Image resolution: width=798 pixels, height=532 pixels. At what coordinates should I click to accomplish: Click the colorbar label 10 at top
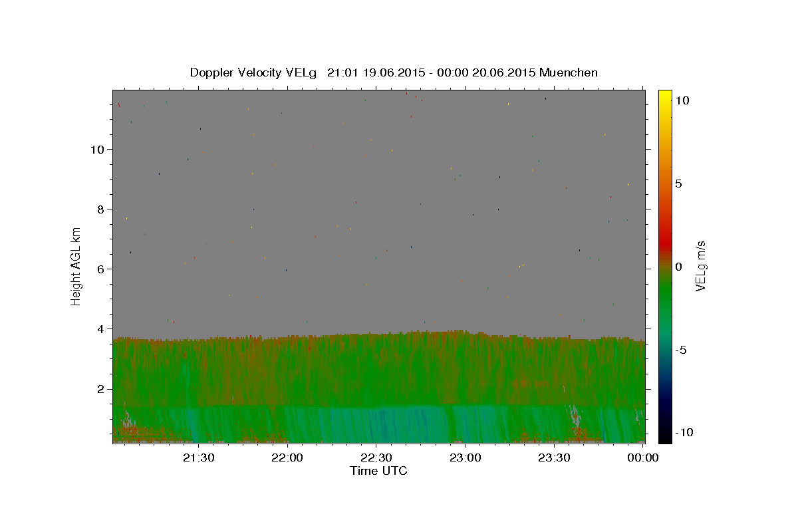point(682,100)
